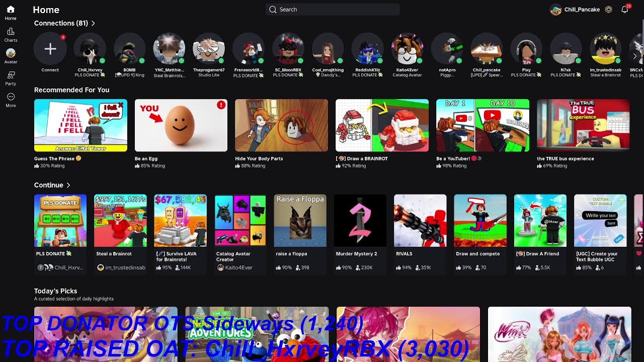
Task: Expand the Connections (81) list
Action: 64,23
